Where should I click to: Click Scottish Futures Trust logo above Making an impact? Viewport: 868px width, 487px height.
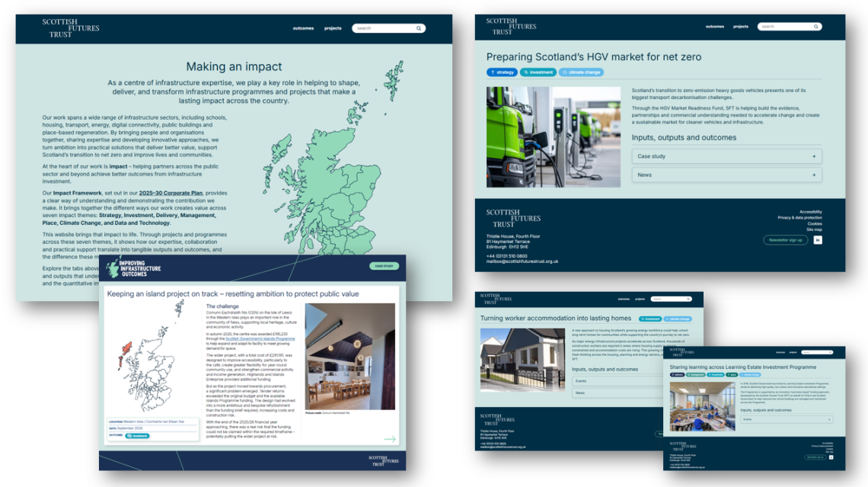70,28
